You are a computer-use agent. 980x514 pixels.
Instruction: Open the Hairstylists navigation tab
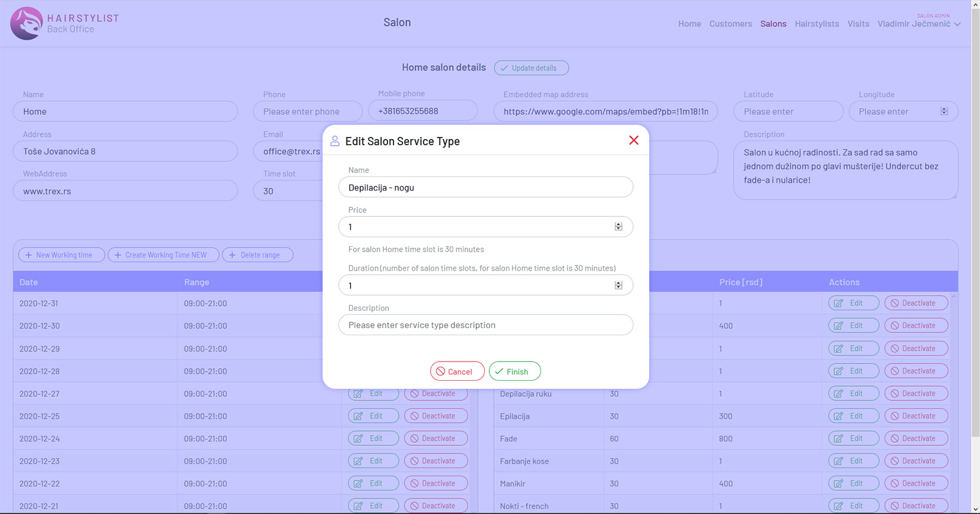(816, 24)
